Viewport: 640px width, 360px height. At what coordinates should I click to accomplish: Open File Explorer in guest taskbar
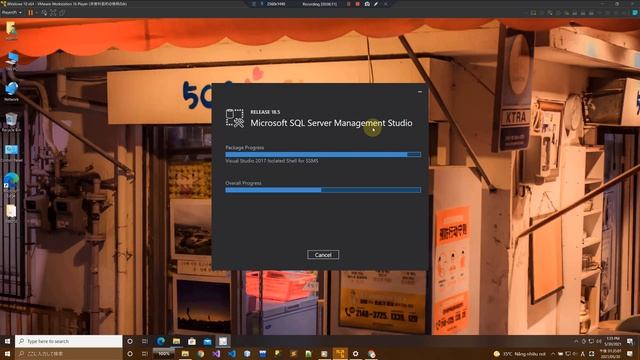pos(176,341)
